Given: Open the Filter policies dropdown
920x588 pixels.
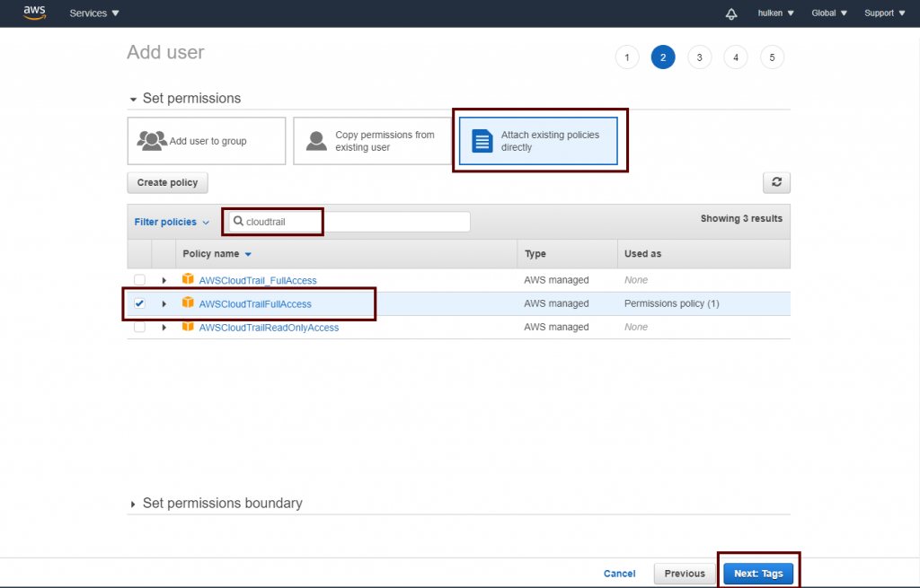Looking at the screenshot, I should (172, 222).
